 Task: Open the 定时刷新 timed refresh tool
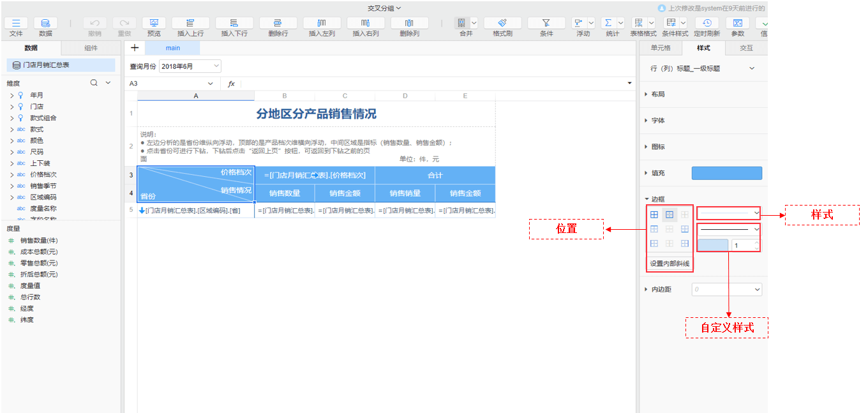[x=707, y=23]
